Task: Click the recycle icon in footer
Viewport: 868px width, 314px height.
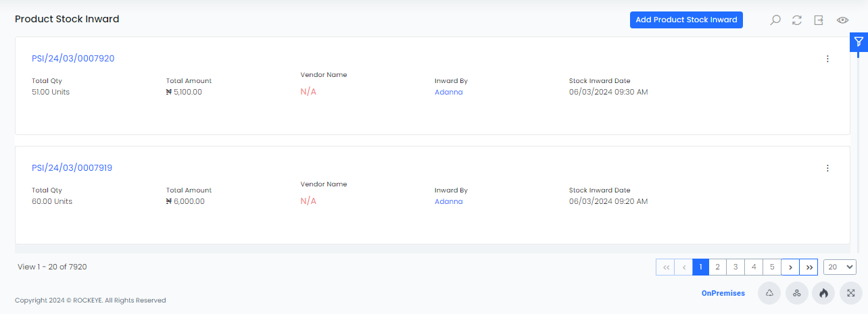Action: (769, 293)
